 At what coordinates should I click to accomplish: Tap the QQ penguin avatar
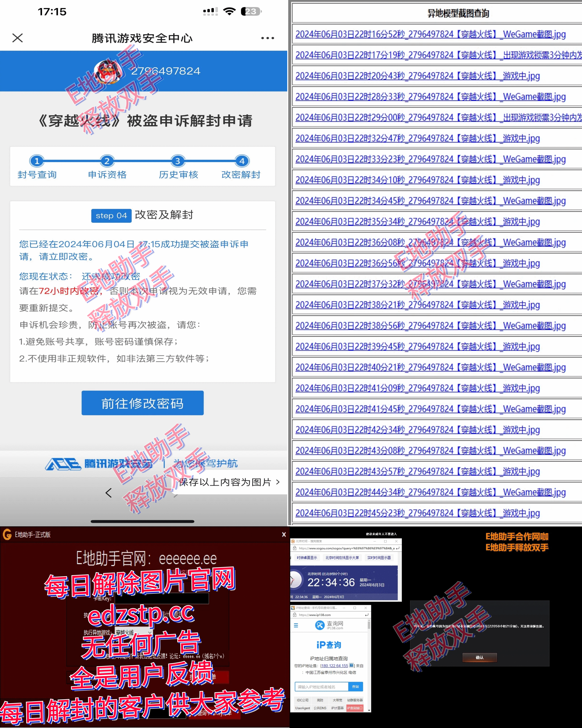pyautogui.click(x=108, y=72)
